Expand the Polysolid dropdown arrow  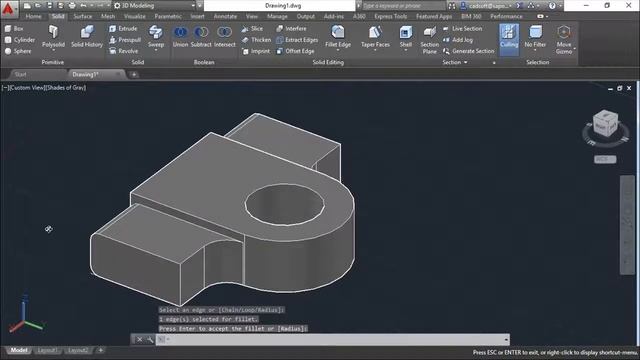coord(53,50)
